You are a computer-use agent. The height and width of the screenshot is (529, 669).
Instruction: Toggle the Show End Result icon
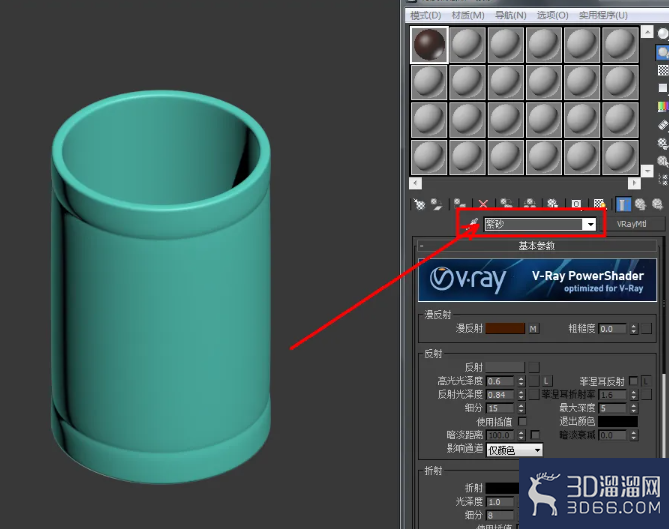623,204
